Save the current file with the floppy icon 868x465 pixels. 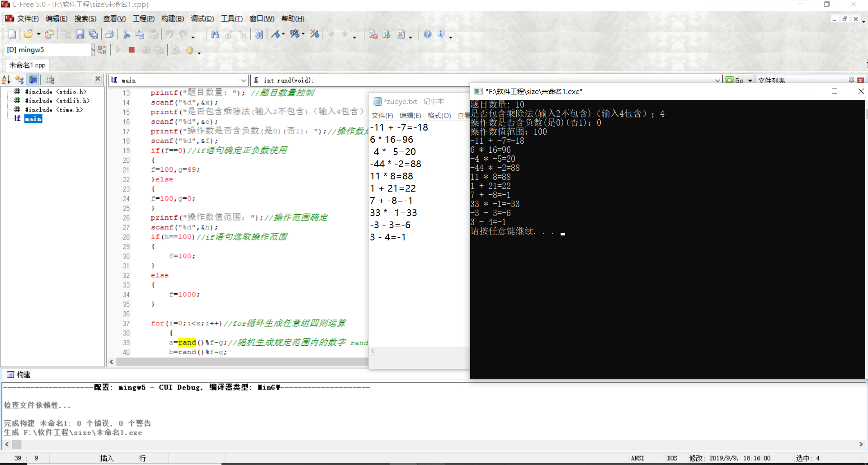[80, 34]
